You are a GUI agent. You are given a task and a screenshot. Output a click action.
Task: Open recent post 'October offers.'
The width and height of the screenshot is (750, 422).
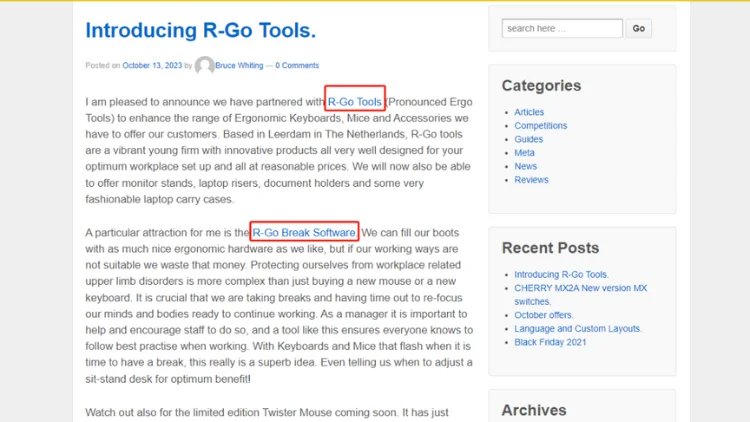tap(544, 315)
